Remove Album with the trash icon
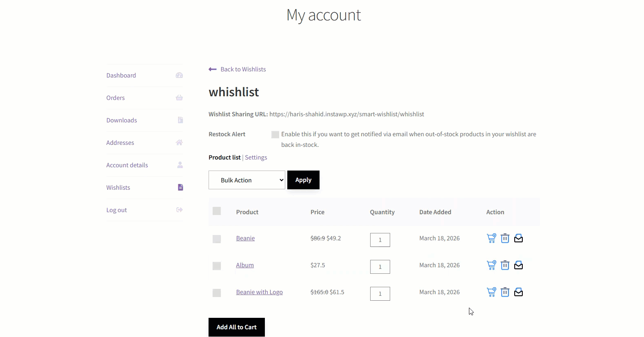 point(505,265)
